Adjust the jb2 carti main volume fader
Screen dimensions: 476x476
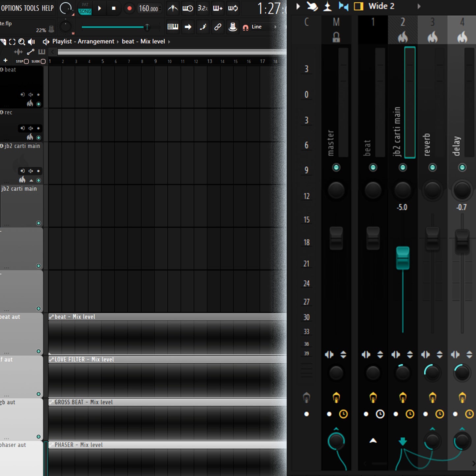[x=403, y=258]
